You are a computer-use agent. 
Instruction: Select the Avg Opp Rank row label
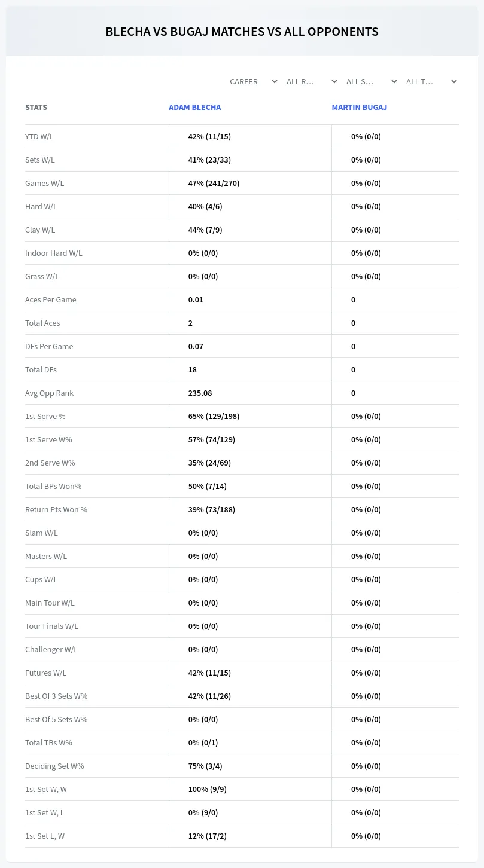[x=50, y=393]
